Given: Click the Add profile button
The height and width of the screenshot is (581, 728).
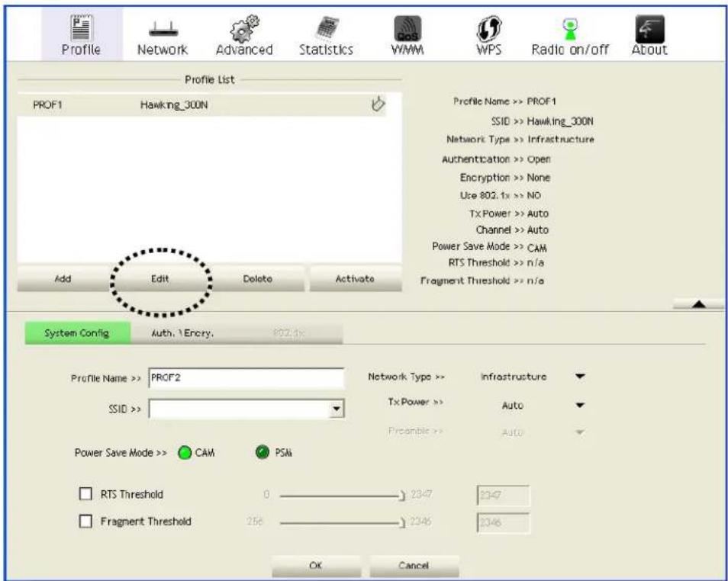Looking at the screenshot, I should point(63,278).
